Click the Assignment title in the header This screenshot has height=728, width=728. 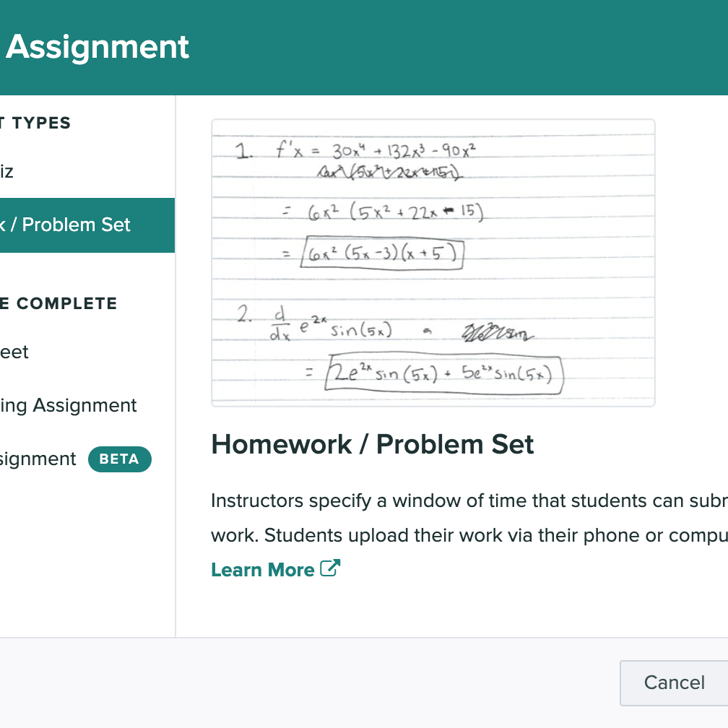coord(97,48)
